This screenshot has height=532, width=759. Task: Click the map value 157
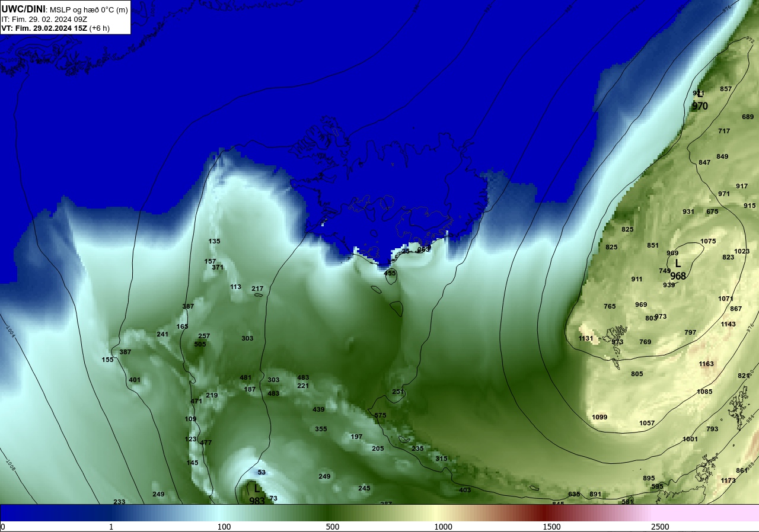211,261
